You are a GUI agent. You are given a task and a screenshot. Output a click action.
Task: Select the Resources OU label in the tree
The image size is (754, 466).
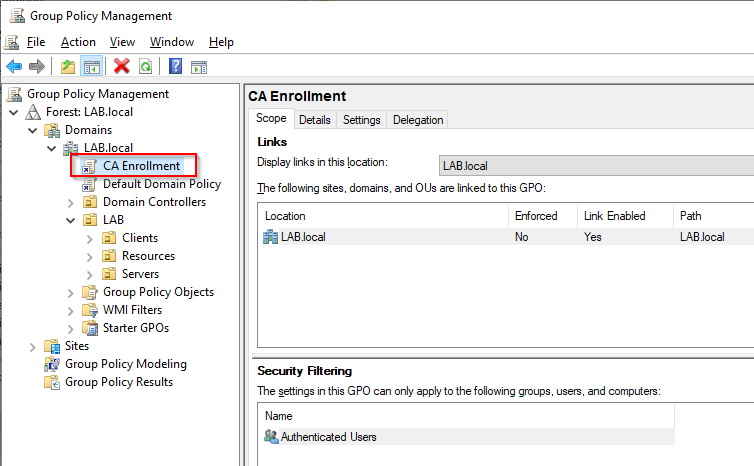149,256
